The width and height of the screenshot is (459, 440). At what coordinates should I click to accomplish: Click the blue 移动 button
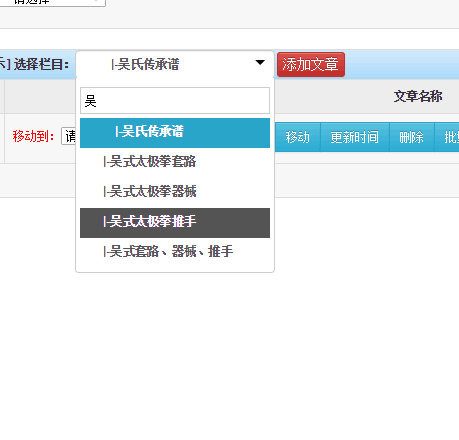(298, 137)
